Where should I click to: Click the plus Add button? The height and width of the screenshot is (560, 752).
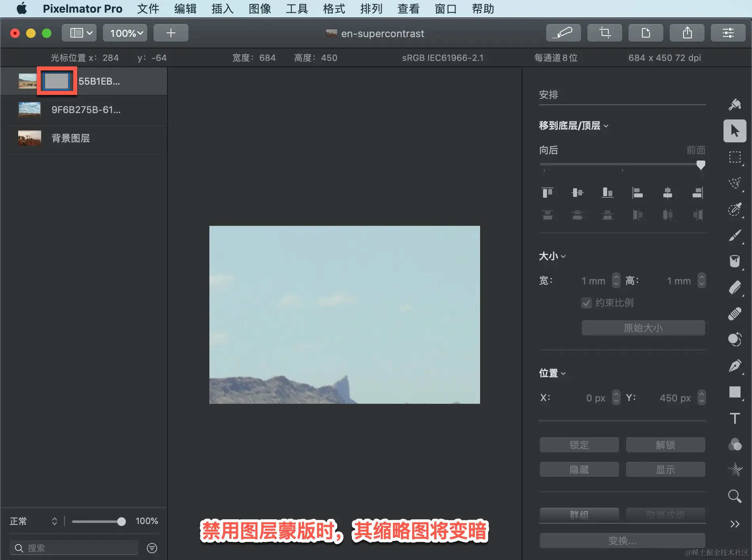click(x=171, y=33)
